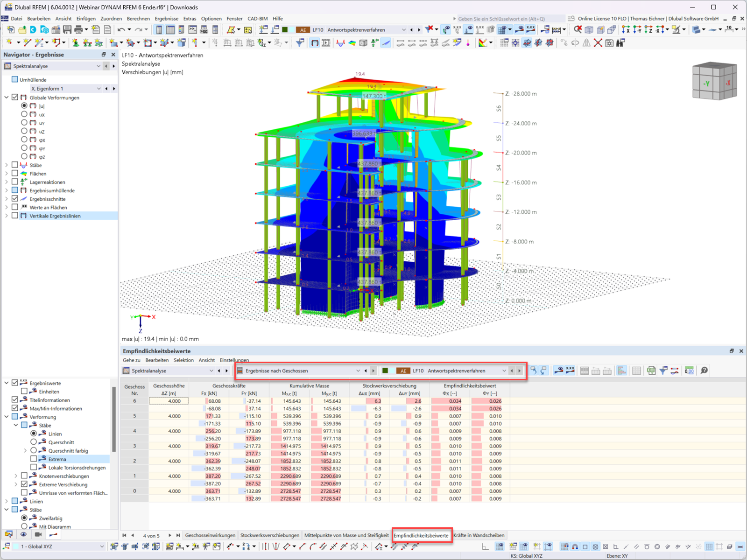Image resolution: width=747 pixels, height=560 pixels.
Task: Switch to the Stockwerksverschiebungen tab
Action: pyautogui.click(x=270, y=535)
